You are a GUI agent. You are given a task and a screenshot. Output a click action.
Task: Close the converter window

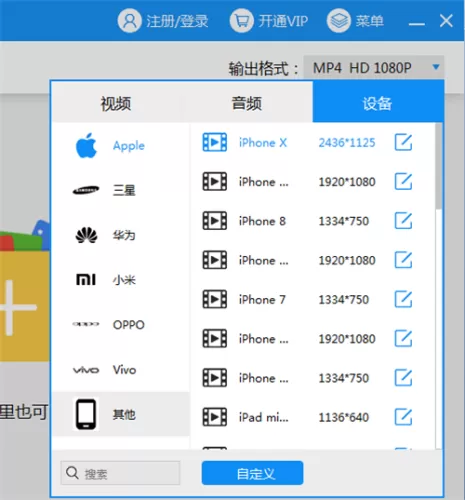point(446,21)
